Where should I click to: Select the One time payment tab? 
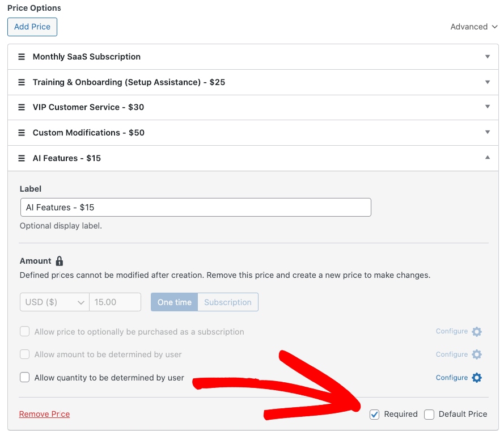tap(174, 302)
